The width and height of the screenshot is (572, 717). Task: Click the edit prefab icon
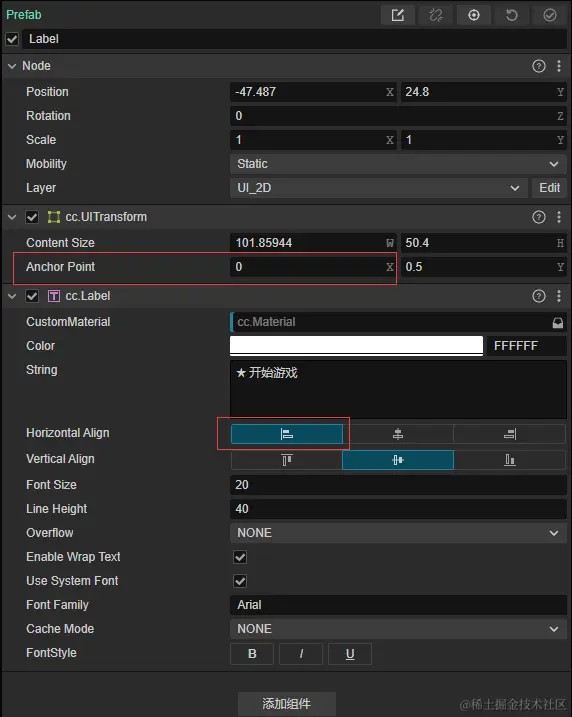pyautogui.click(x=398, y=15)
